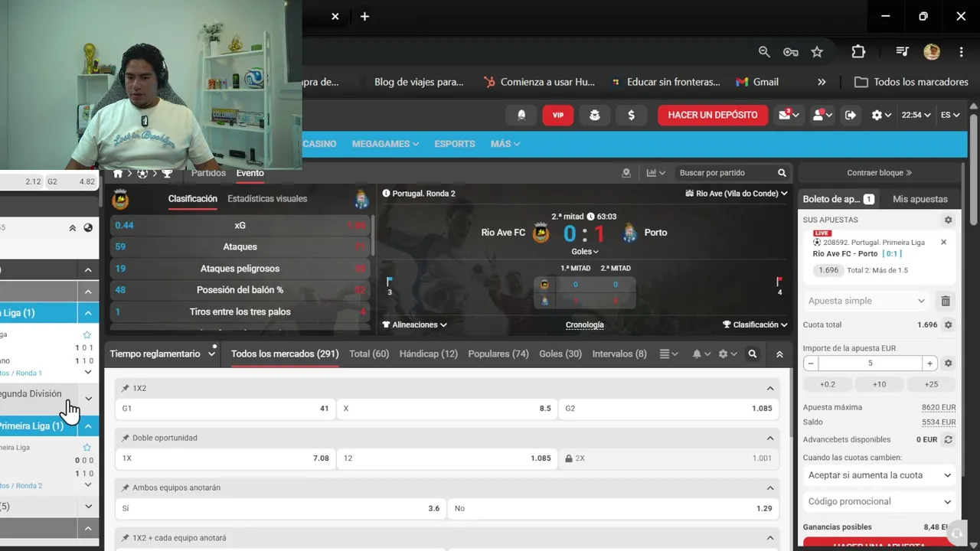980x551 pixels.
Task: Switch to Total (60) markets tab
Action: click(x=369, y=354)
